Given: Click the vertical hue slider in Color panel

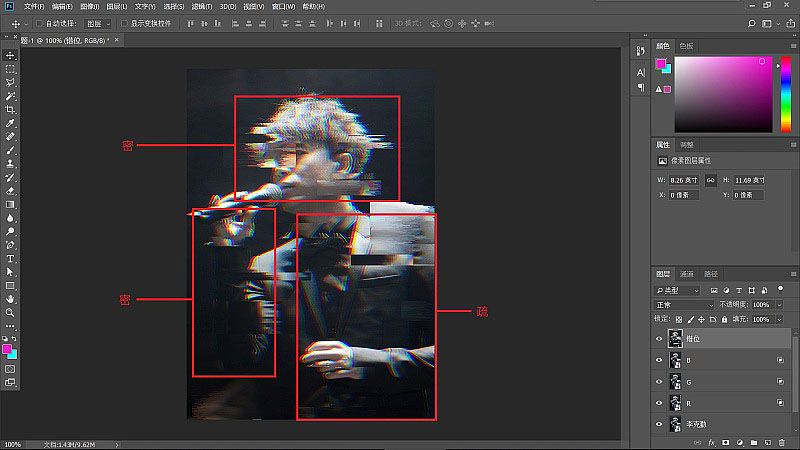Looking at the screenshot, I should 786,94.
